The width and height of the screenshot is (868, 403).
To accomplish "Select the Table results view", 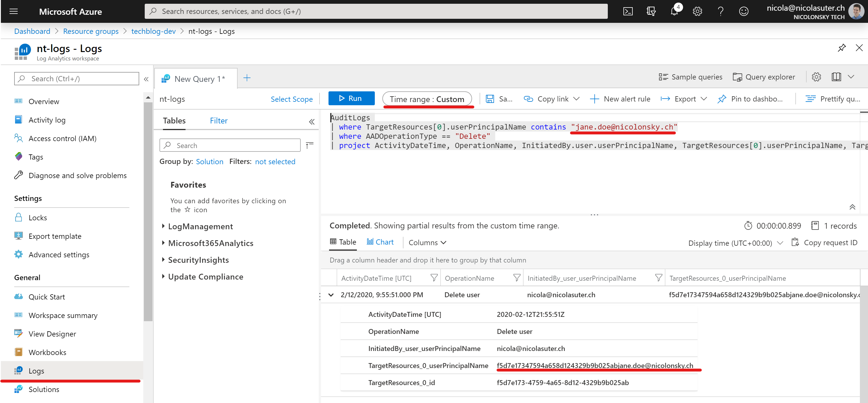I will tap(343, 242).
